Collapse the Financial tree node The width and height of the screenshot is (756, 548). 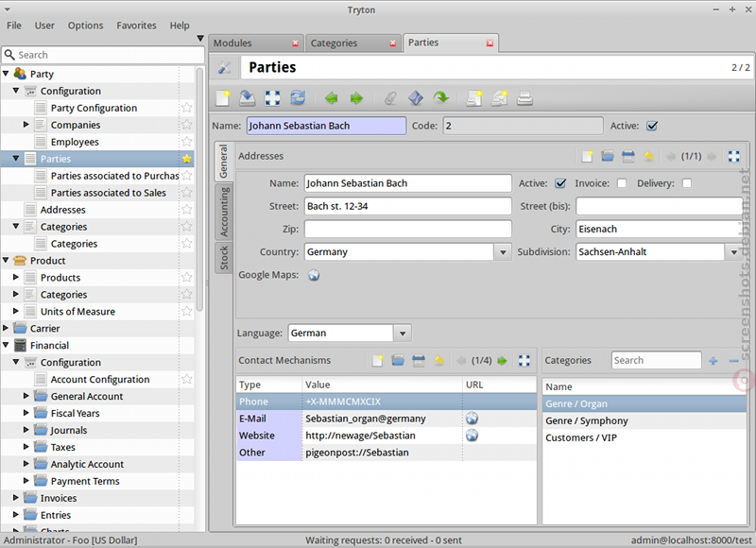[x=6, y=345]
